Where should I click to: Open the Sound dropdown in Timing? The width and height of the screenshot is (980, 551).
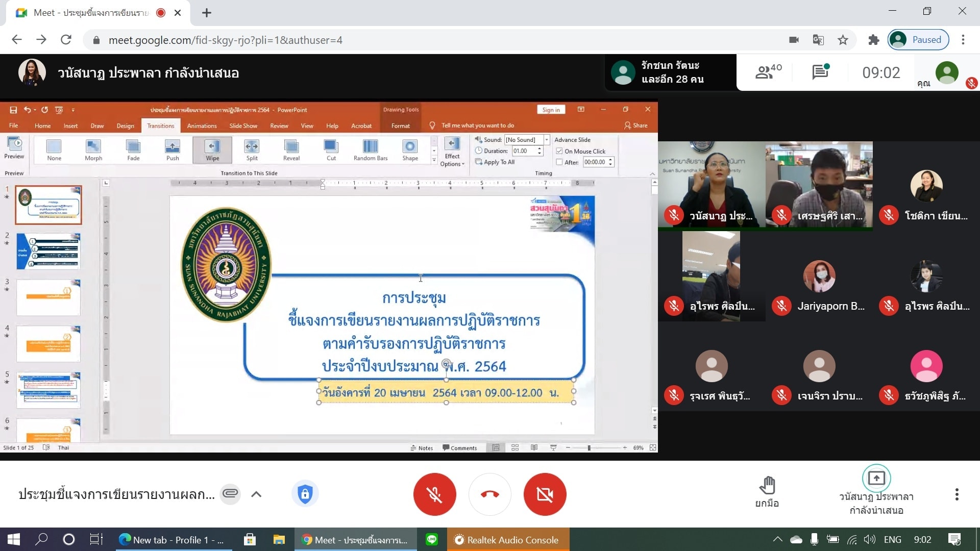pyautogui.click(x=546, y=140)
